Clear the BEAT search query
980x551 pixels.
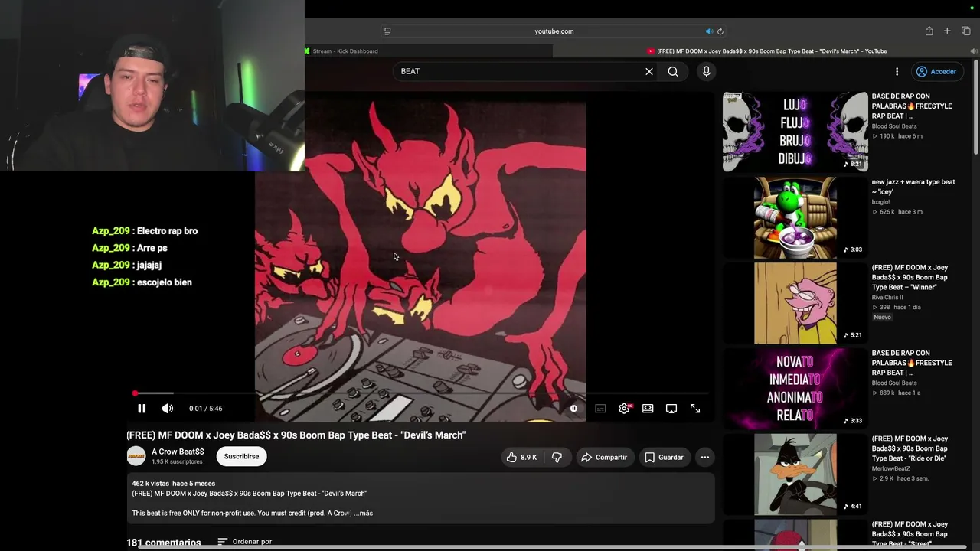point(649,71)
